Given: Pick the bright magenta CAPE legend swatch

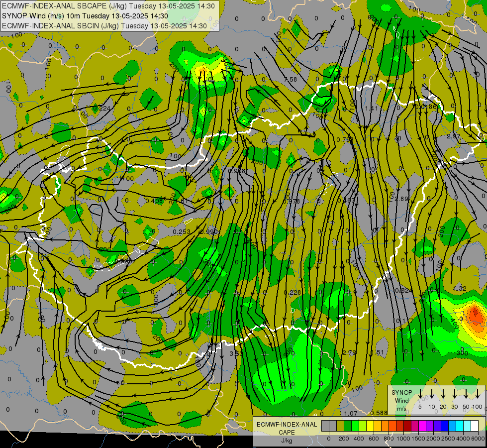Looking at the screenshot, I should 423,426.
